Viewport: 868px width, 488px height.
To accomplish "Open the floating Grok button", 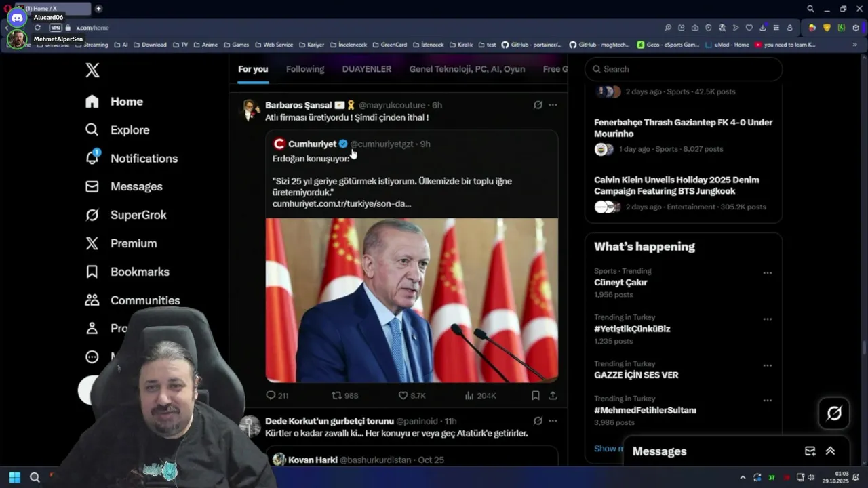I will 834,413.
